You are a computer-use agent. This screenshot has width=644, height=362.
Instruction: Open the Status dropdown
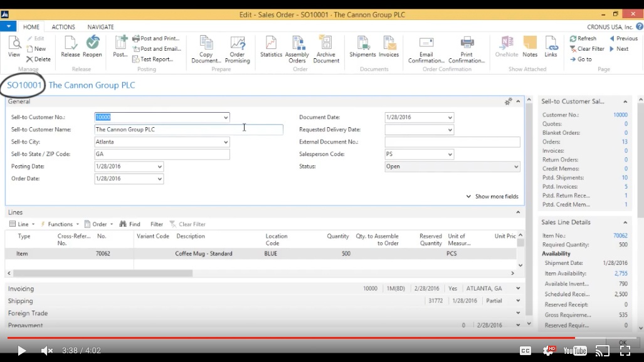(x=516, y=167)
